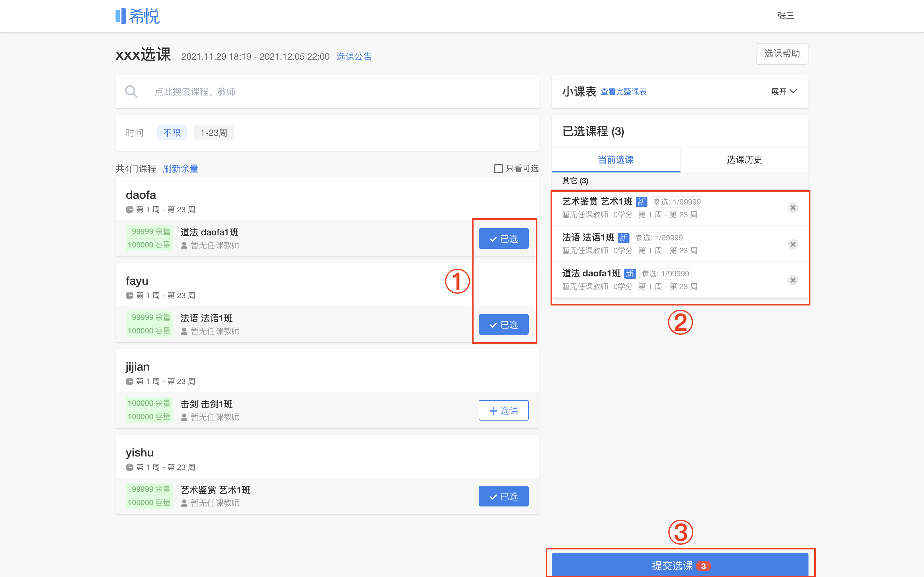Click the 新 badge next to 艺术1班
This screenshot has width=924, height=577.
tap(641, 202)
